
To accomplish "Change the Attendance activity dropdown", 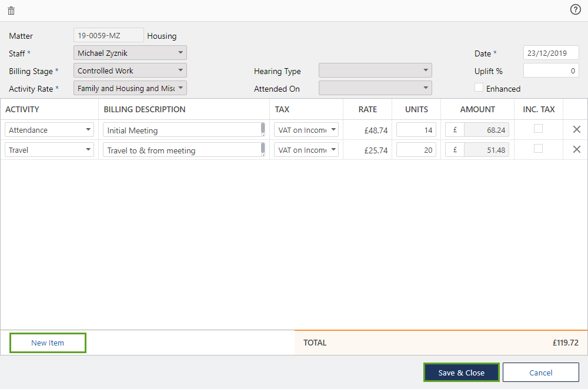I will 49,130.
